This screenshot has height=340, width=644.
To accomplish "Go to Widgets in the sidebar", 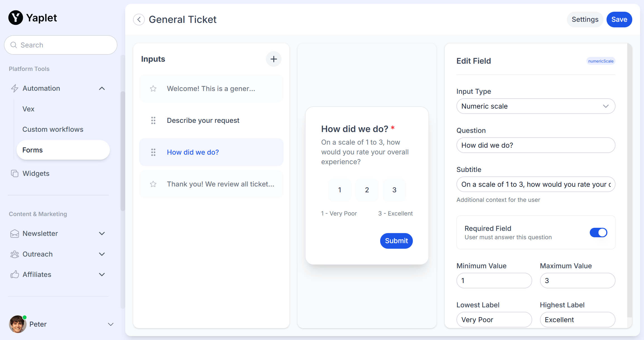I will 36,174.
